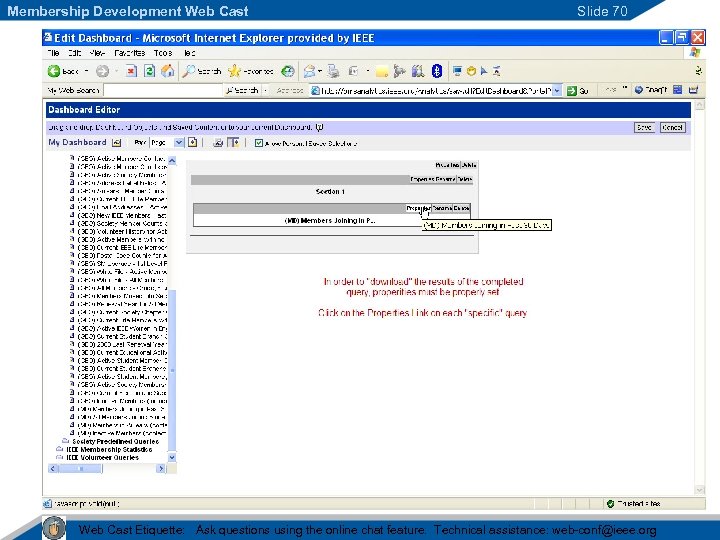The image size is (720, 540).
Task: Click the Research books toolbar icon
Action: point(417,71)
